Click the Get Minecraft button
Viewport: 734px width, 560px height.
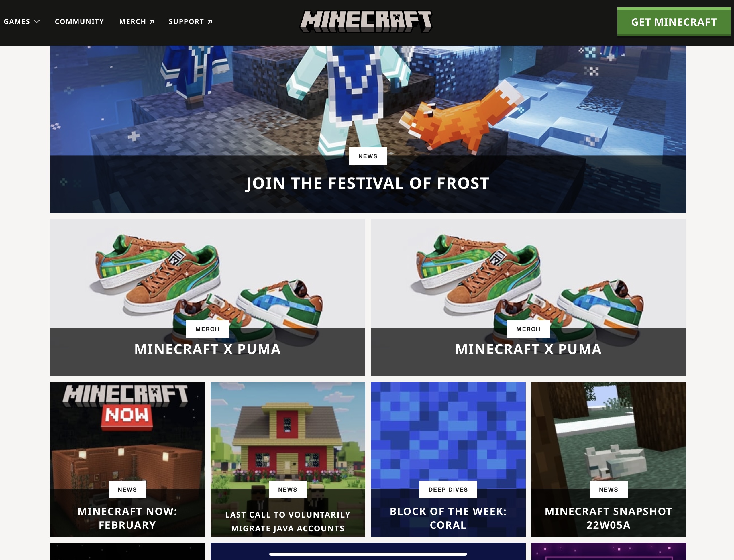coord(674,22)
